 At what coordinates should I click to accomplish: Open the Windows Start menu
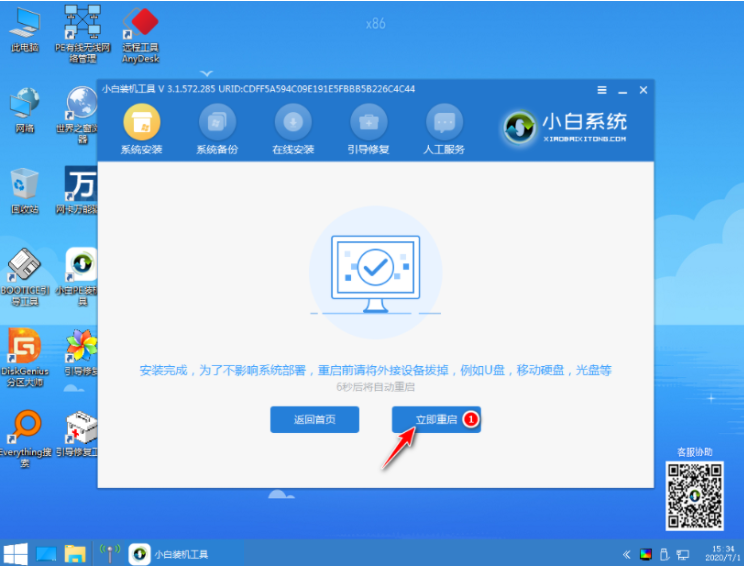coord(16,553)
